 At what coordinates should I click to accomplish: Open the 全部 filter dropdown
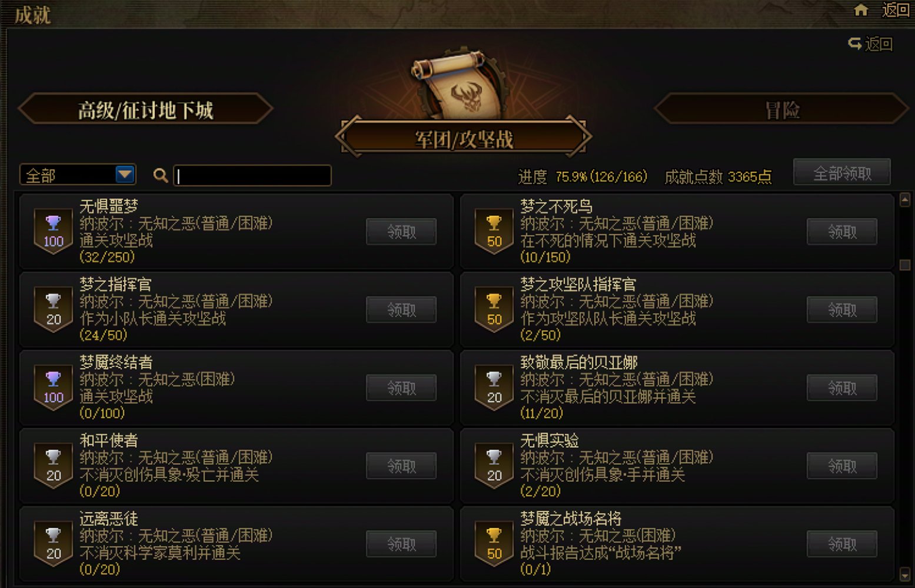(x=78, y=175)
